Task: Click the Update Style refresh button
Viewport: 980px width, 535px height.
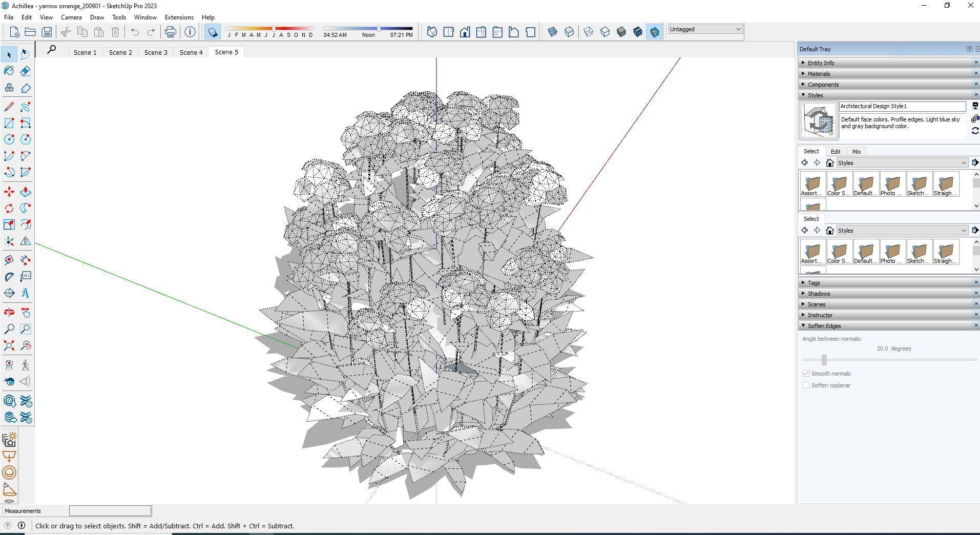Action: click(975, 131)
